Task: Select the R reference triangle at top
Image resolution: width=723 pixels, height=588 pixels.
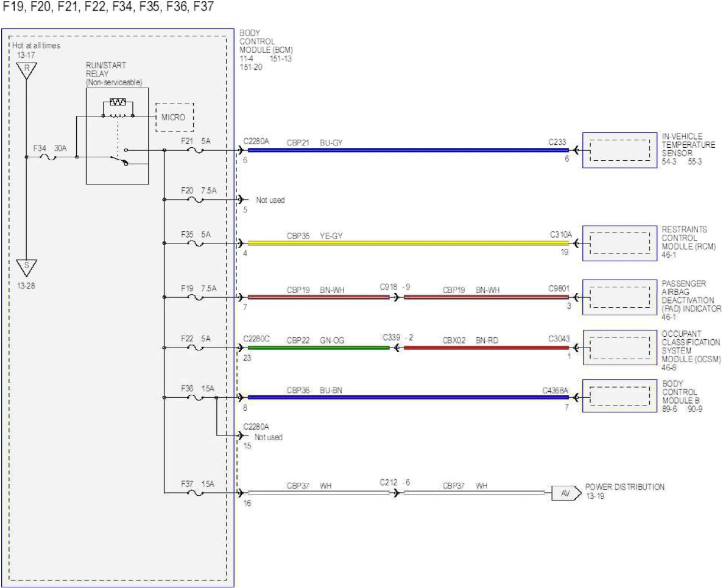Action: [x=26, y=70]
